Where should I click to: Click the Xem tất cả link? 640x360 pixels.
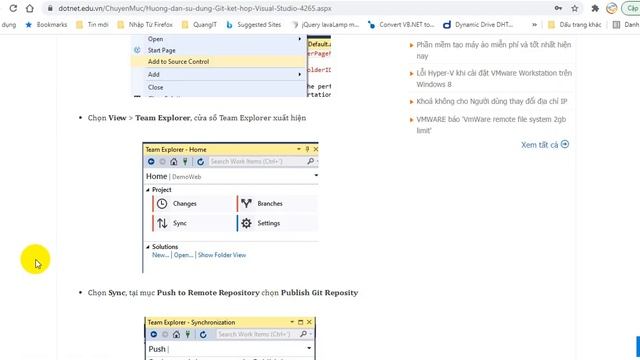pos(545,144)
